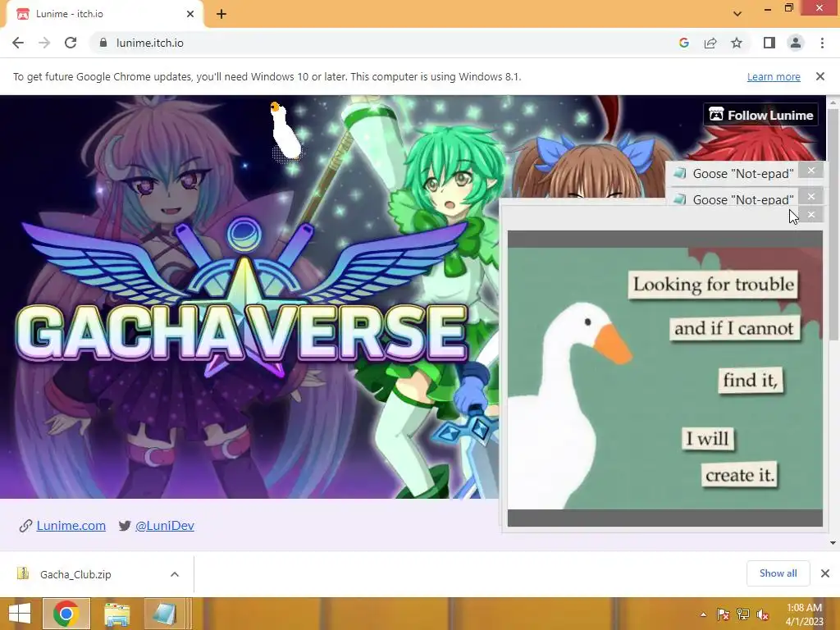Open the Lunime.com link
The height and width of the screenshot is (630, 840).
[71, 526]
